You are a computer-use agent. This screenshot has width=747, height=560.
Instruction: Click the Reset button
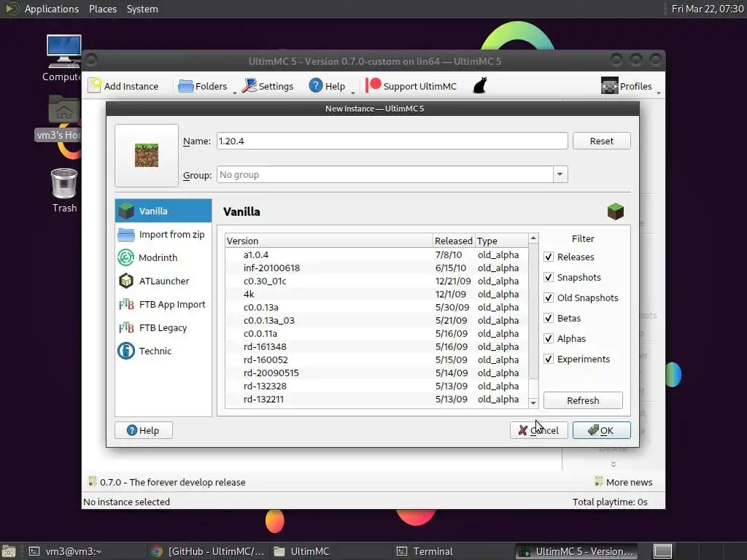(x=602, y=141)
